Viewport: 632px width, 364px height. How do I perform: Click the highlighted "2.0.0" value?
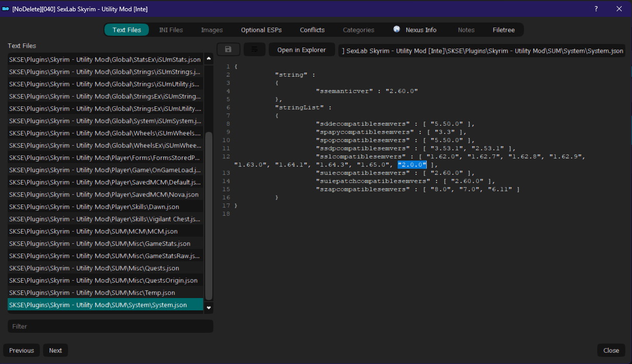point(412,165)
